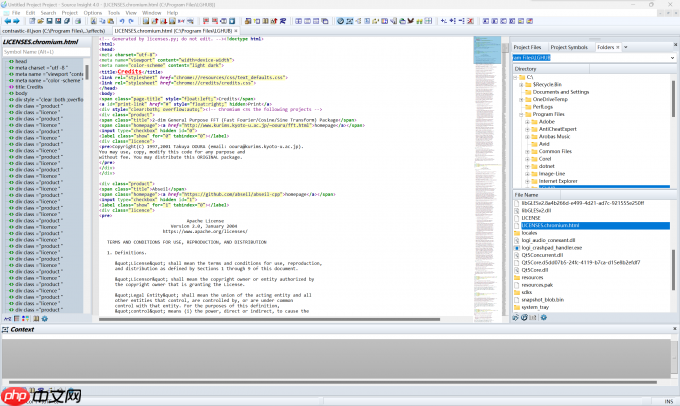Switch to the Project Files tab
The width and height of the screenshot is (680, 406).
coord(527,46)
